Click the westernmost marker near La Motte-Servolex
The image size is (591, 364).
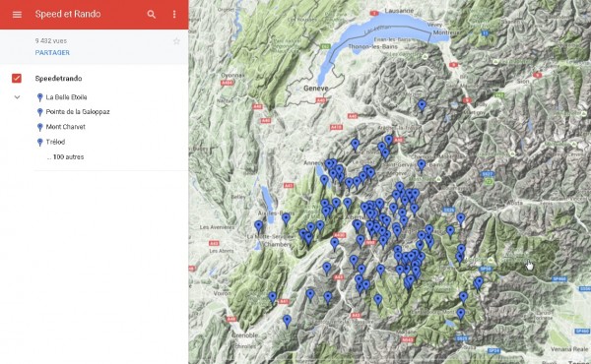click(x=258, y=226)
